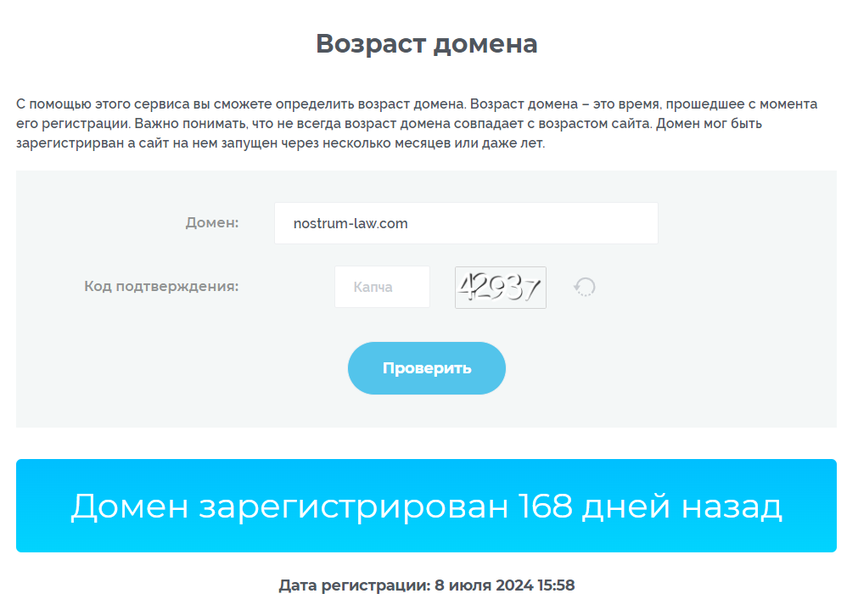Focus the domain input containing nostrum-law.com
The image size is (858, 616).
click(x=466, y=223)
